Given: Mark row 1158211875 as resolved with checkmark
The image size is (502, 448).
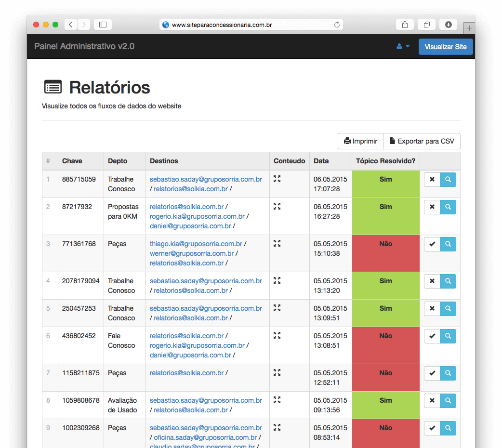Looking at the screenshot, I should click(x=432, y=373).
